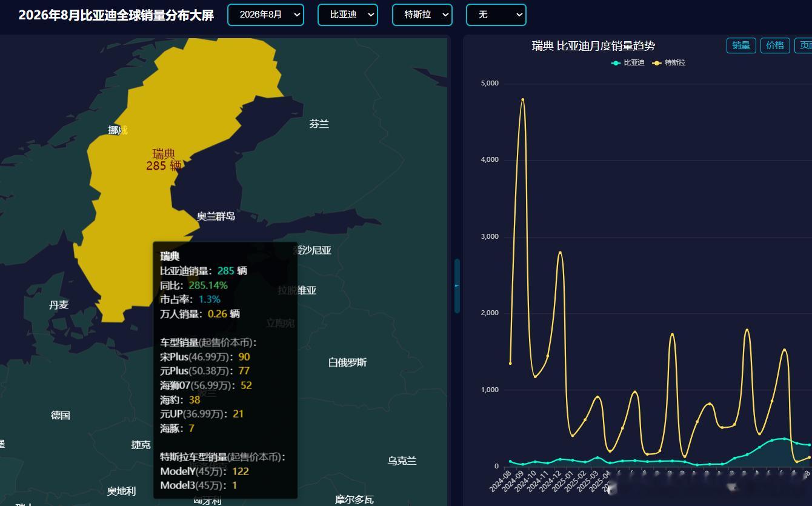812x506 pixels.
Task: Click the 3,000 y-axis label
Action: (489, 236)
